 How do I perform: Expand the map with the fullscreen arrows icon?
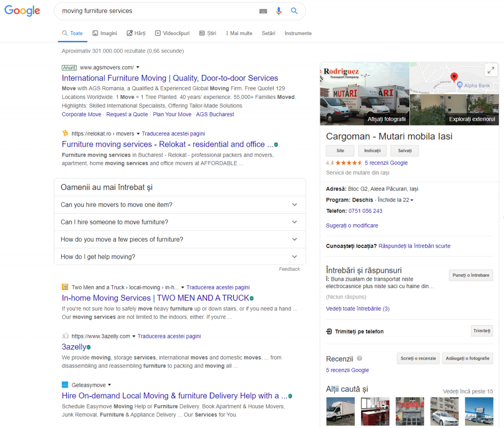point(491,70)
